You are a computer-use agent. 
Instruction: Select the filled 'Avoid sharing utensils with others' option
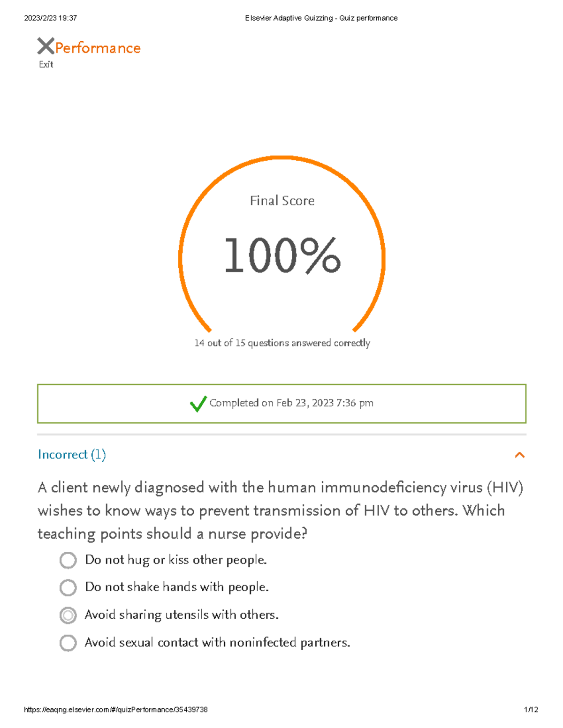[x=68, y=615]
